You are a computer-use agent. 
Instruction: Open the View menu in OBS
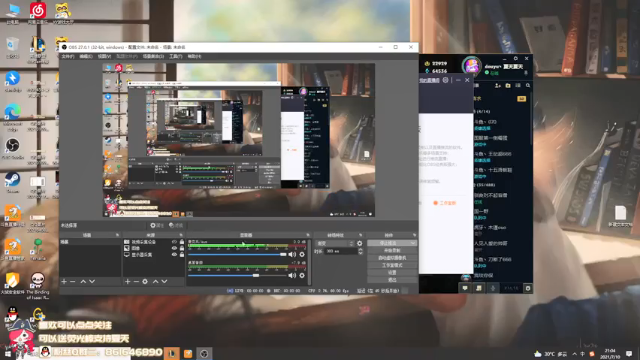(x=104, y=56)
